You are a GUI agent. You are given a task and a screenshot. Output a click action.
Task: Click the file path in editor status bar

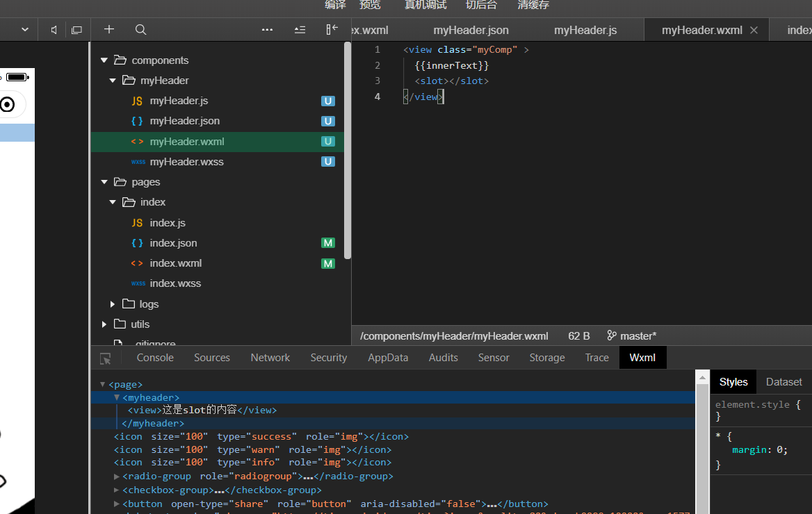(x=454, y=336)
